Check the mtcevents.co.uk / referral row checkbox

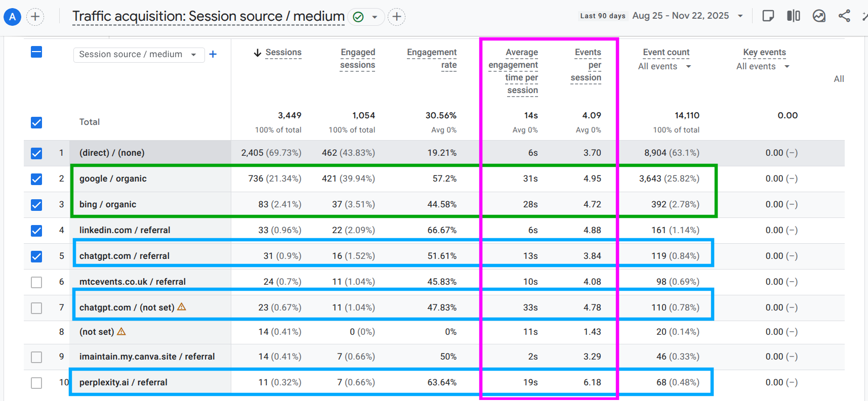point(36,282)
